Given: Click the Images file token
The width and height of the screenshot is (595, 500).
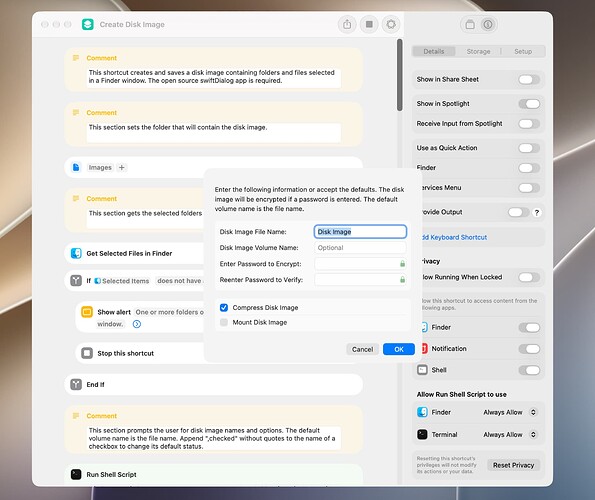Looking at the screenshot, I should point(100,167).
